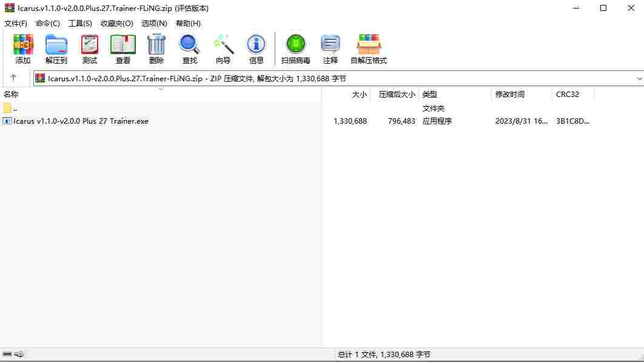The width and height of the screenshot is (644, 362).
Task: Click the 796,483 packed size cell
Action: (x=401, y=121)
